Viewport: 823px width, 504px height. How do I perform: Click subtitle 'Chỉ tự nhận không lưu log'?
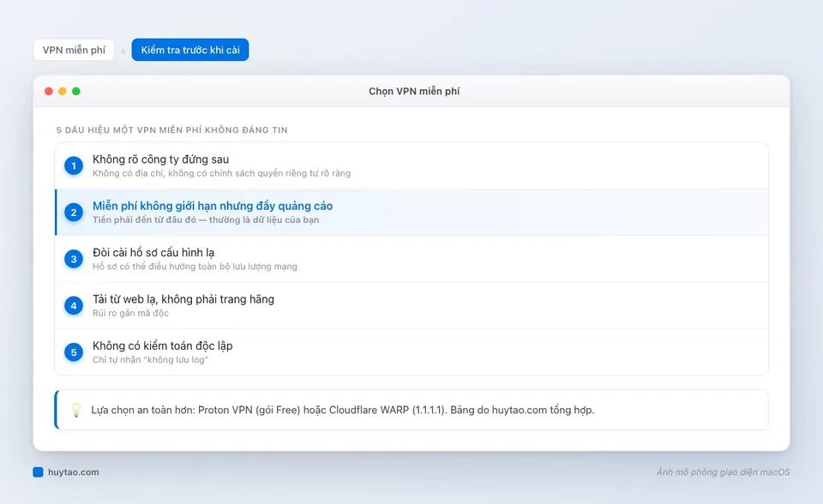[150, 360]
